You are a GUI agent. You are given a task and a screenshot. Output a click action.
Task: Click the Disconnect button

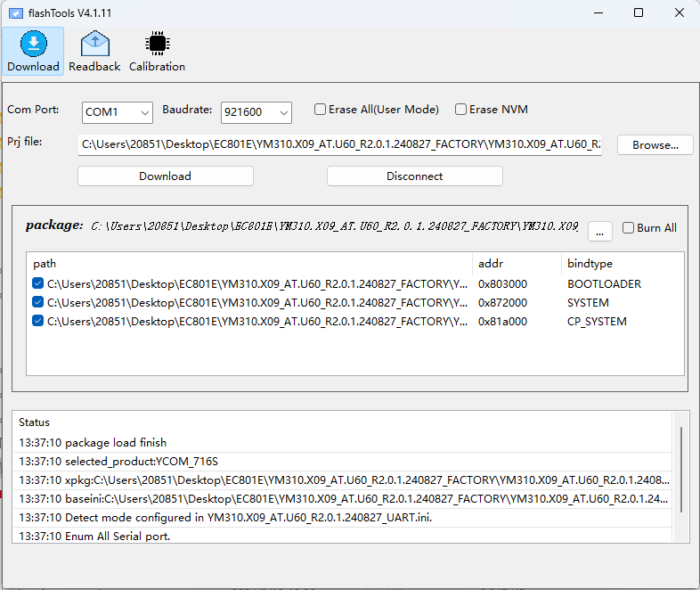[x=415, y=176]
